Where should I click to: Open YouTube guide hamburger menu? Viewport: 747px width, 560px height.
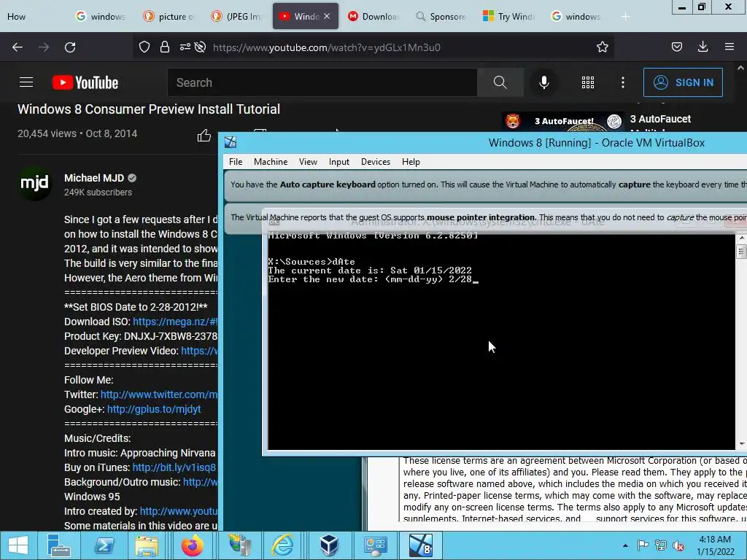[x=26, y=82]
